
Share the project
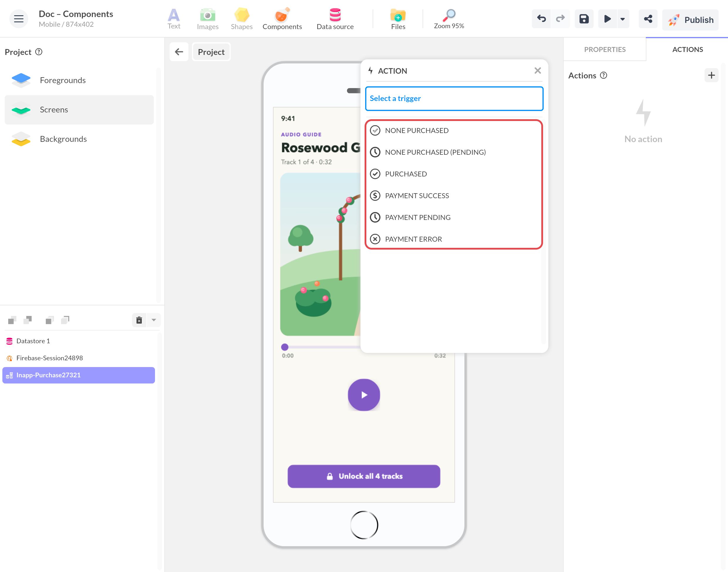pos(648,19)
